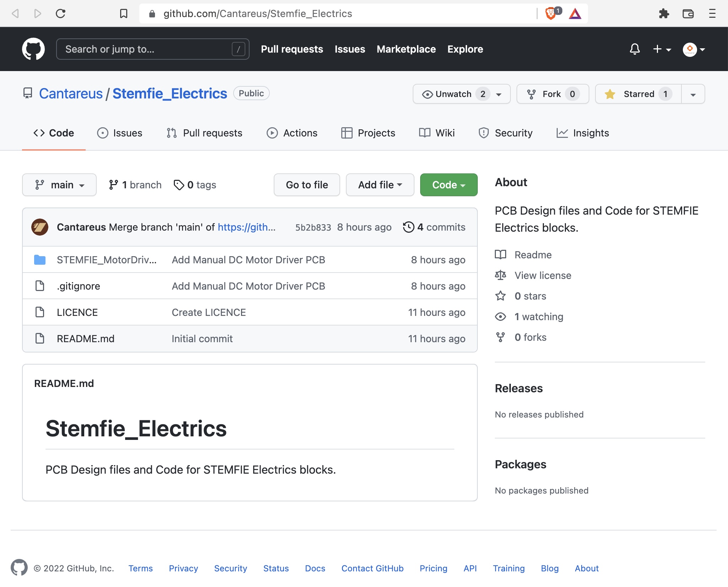
Task: Expand the star lists dropdown arrow
Action: point(693,94)
